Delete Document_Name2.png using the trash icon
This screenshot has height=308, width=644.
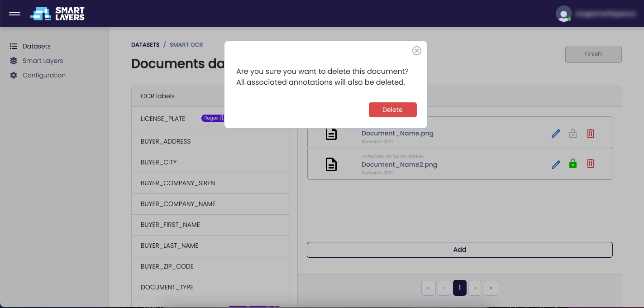pyautogui.click(x=590, y=164)
